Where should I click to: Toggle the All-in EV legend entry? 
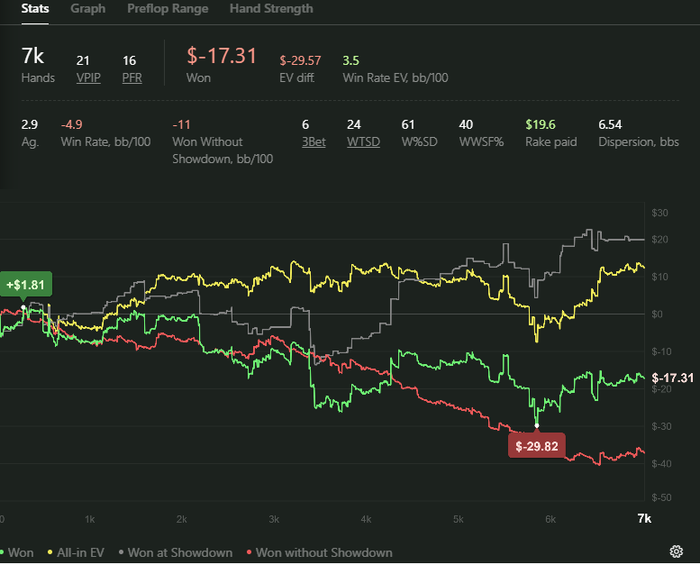click(x=76, y=553)
